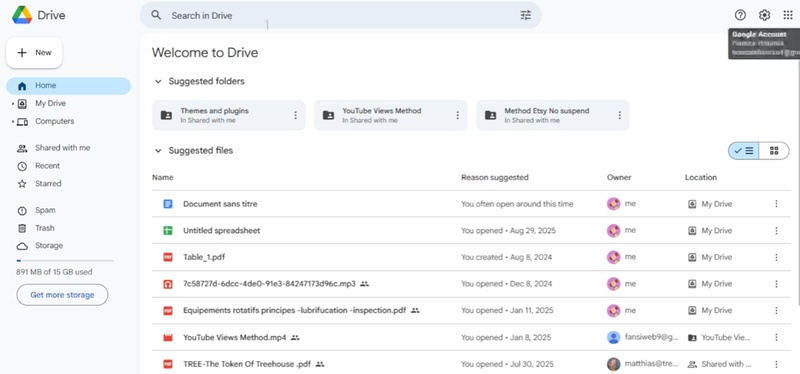Screen dimensions: 800x374
Task: Collapse the Suggested files section
Action: tap(158, 151)
